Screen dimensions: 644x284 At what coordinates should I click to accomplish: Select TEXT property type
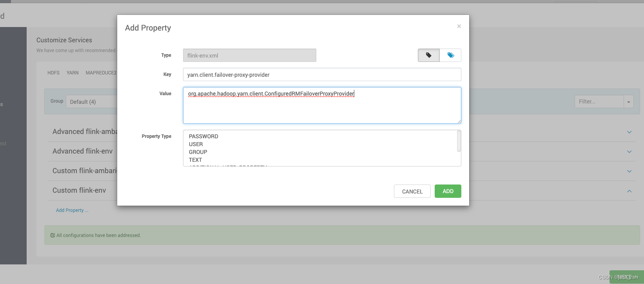click(195, 160)
